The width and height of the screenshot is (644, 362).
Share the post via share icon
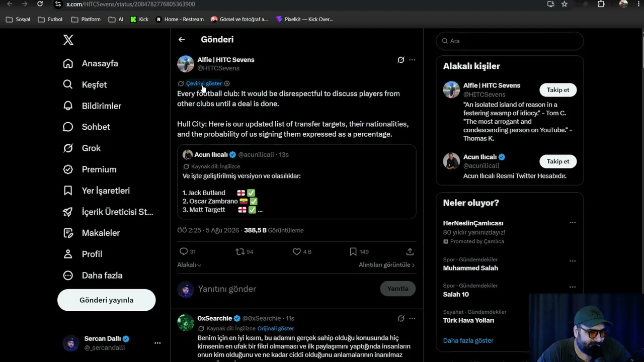point(410,251)
